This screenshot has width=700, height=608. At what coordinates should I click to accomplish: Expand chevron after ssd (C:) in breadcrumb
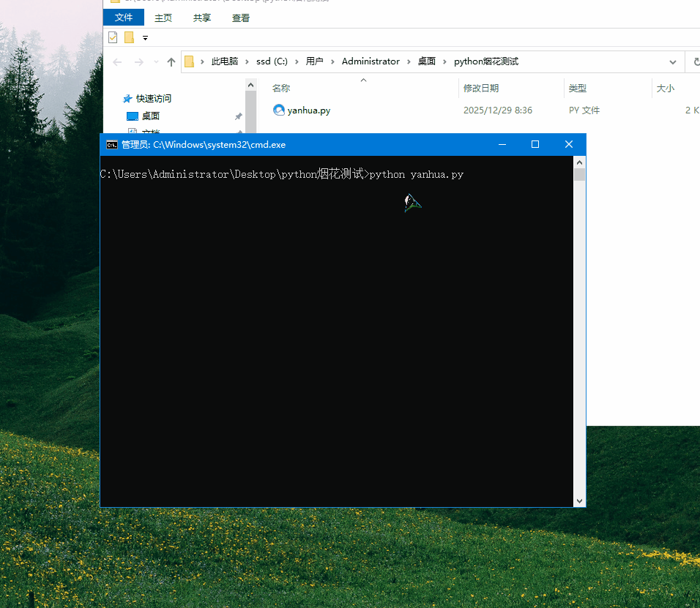coord(297,62)
